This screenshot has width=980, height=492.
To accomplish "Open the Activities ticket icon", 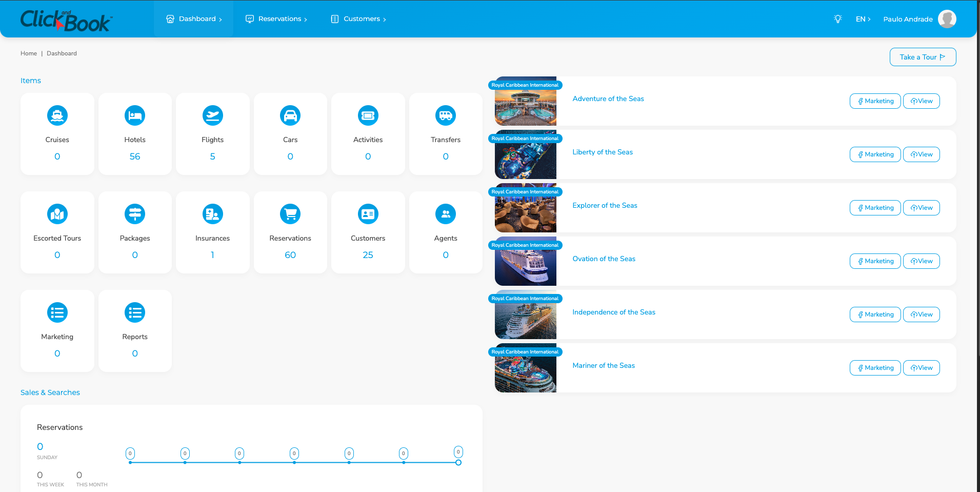I will pyautogui.click(x=368, y=115).
